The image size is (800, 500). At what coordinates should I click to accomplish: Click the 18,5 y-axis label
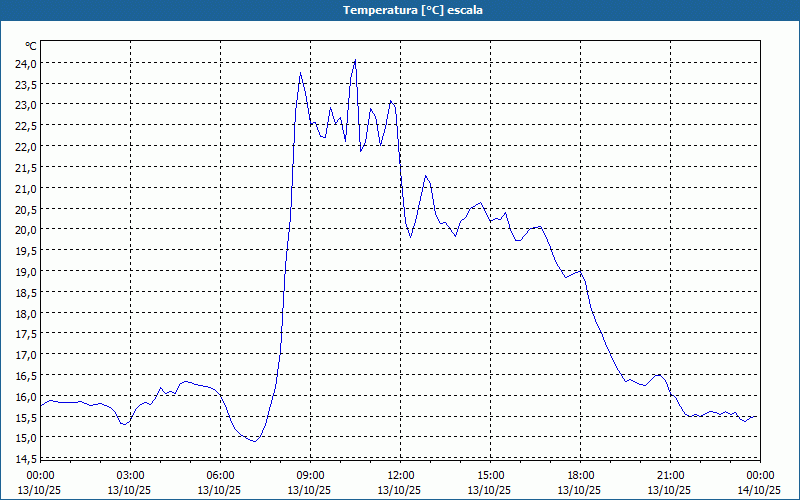26,292
